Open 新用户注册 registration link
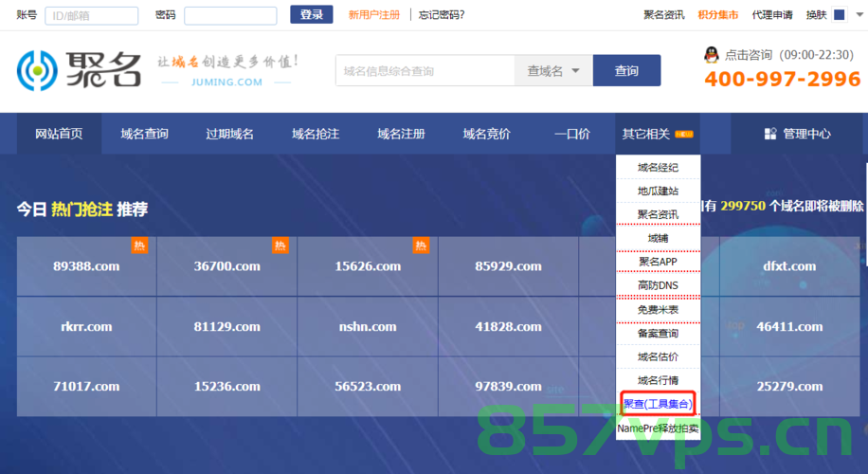868x474 pixels. pos(373,15)
